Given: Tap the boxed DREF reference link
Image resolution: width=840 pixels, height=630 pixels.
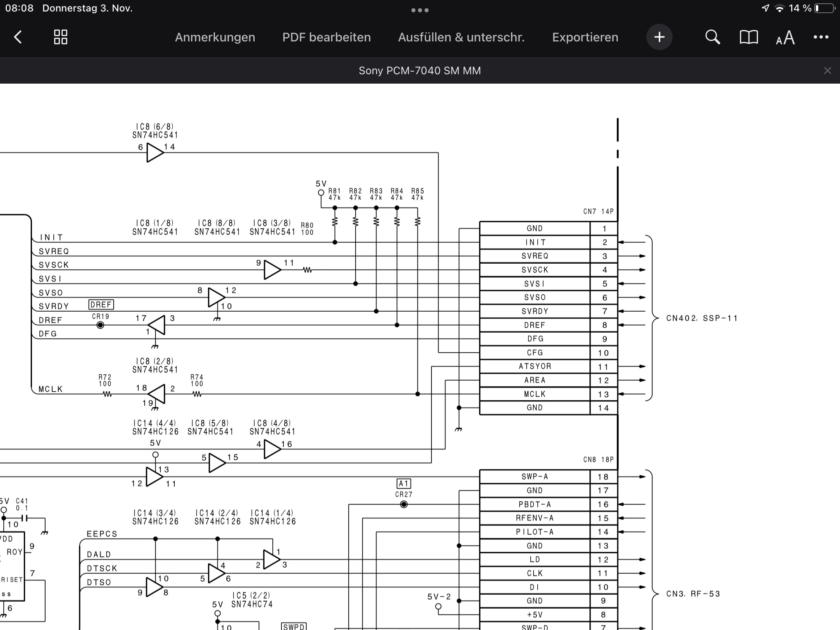Looking at the screenshot, I should click(101, 305).
